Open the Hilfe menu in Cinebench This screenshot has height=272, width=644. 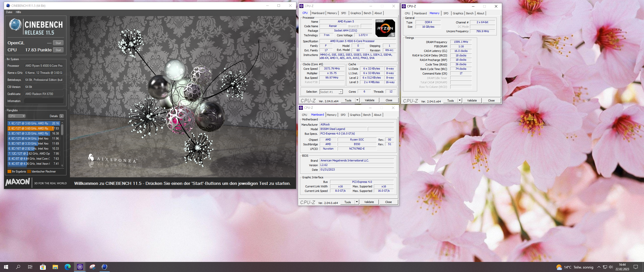[x=18, y=12]
